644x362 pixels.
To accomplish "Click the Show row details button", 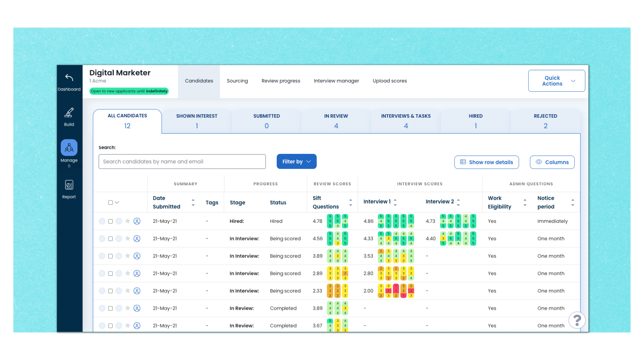I will point(487,162).
